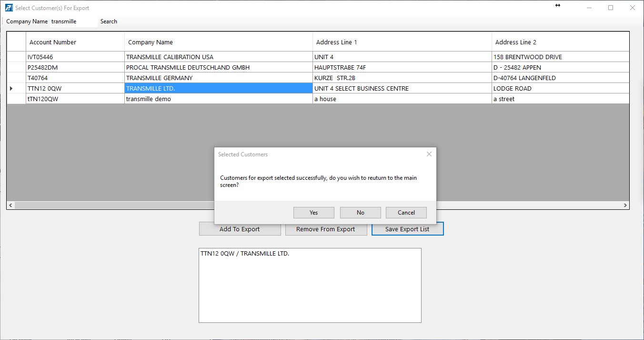Click the D - 25482 APPEN cell
This screenshot has height=340, width=644.
[560, 68]
